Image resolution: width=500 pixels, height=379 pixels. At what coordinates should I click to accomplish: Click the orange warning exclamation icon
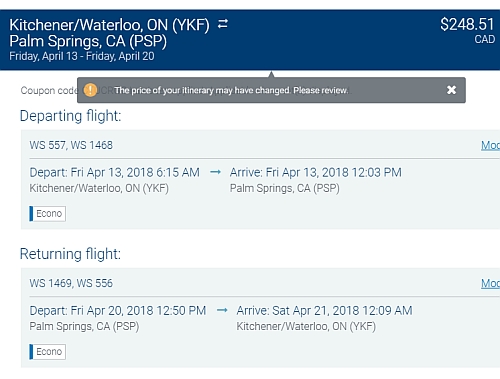[90, 90]
